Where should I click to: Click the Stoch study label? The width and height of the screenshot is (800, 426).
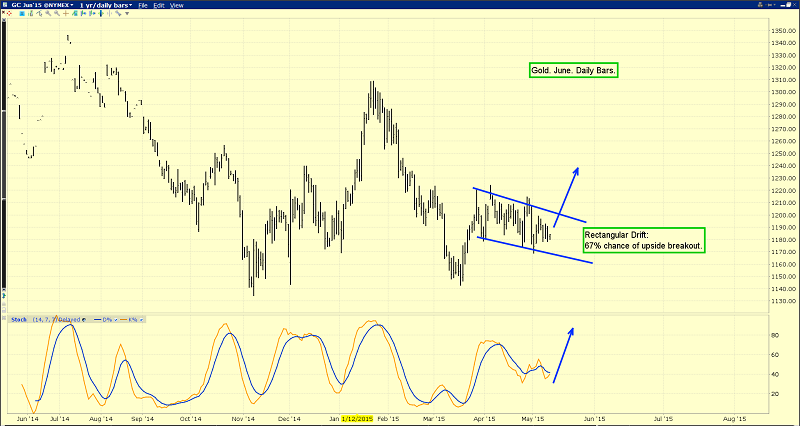(17, 320)
